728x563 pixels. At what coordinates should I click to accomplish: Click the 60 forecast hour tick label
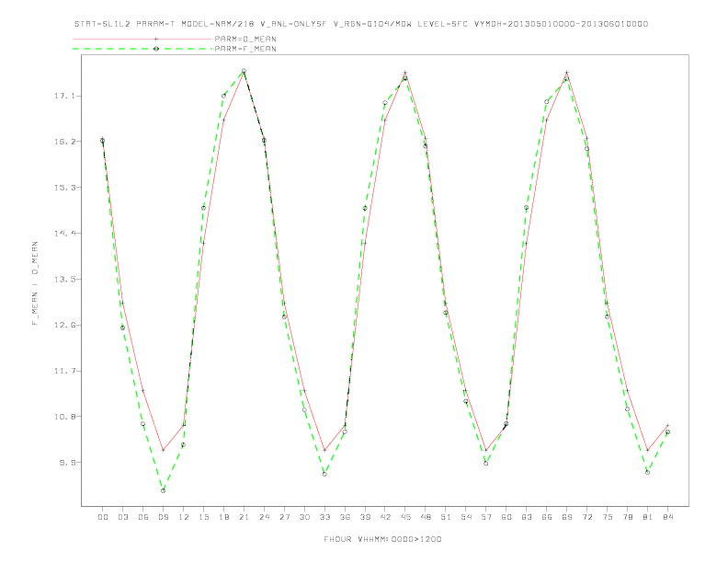pos(506,517)
